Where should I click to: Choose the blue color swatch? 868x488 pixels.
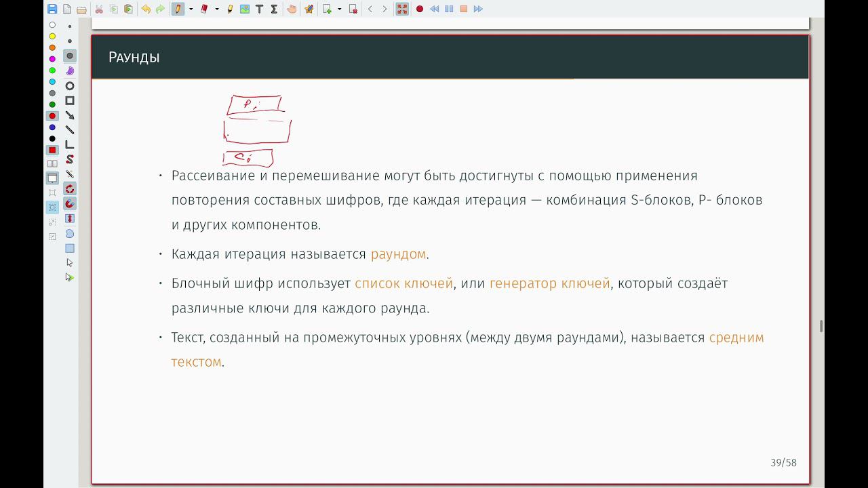coord(52,127)
